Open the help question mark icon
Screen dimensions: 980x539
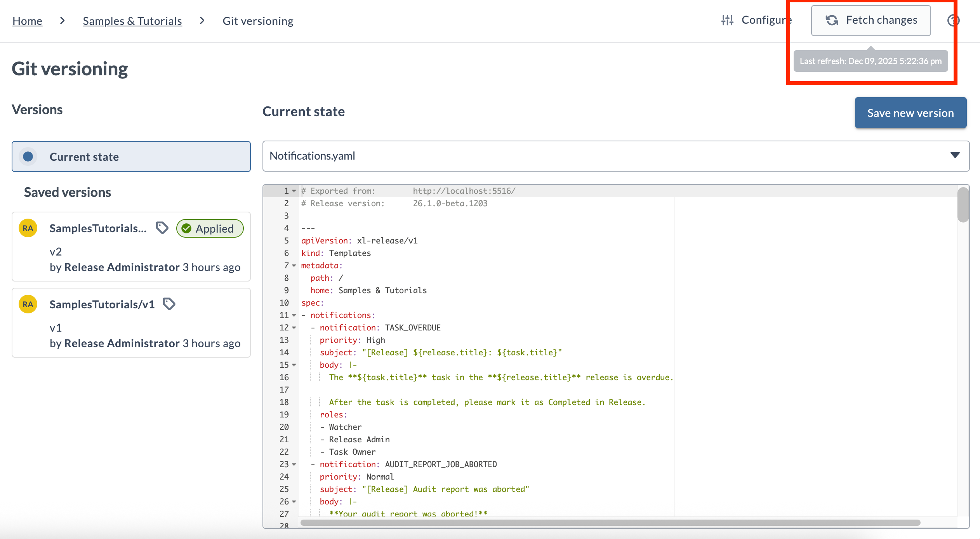(953, 20)
